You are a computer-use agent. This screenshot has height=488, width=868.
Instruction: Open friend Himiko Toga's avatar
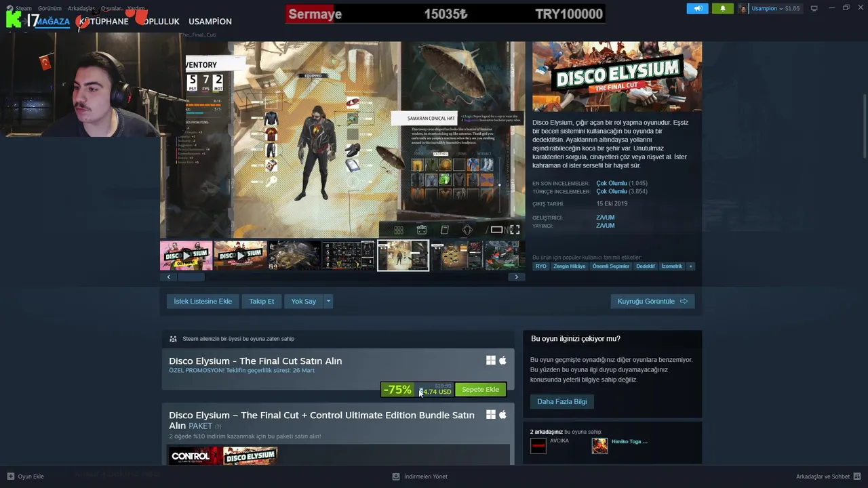point(600,445)
